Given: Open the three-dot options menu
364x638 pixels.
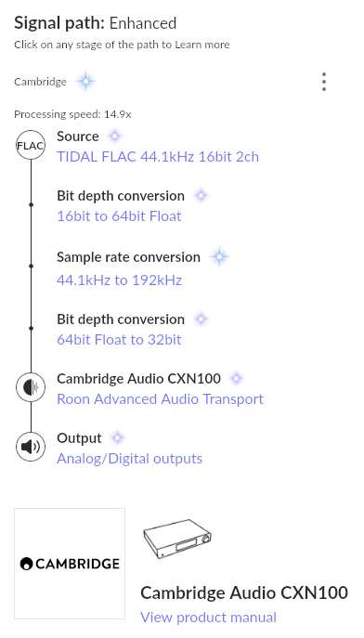Looking at the screenshot, I should coord(324,82).
